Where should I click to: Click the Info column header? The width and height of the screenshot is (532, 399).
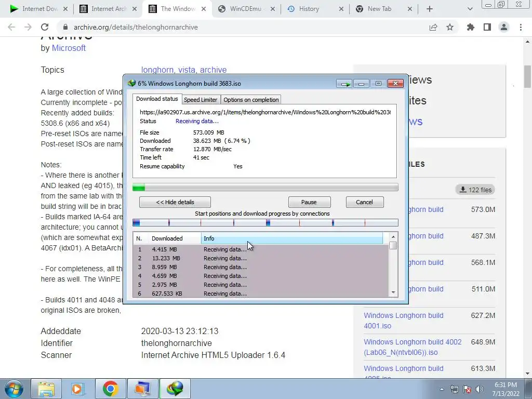click(292, 238)
